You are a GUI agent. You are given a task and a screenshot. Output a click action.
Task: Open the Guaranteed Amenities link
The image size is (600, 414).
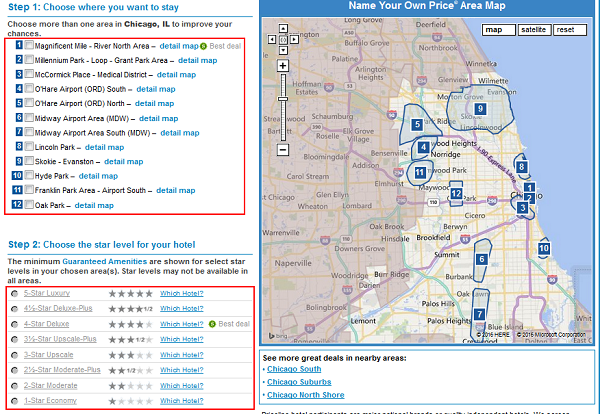[x=104, y=262]
